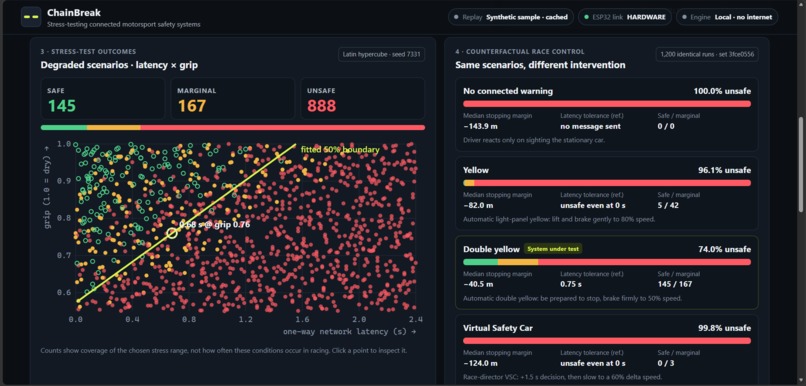Image resolution: width=806 pixels, height=386 pixels.
Task: Click the 'no message sent' latency value
Action: (591, 126)
